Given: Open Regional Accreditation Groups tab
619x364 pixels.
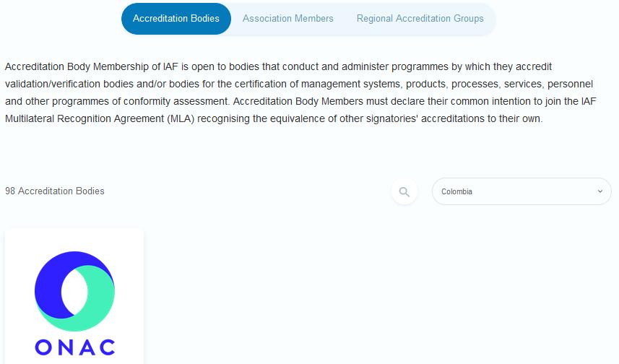Looking at the screenshot, I should coord(420,19).
